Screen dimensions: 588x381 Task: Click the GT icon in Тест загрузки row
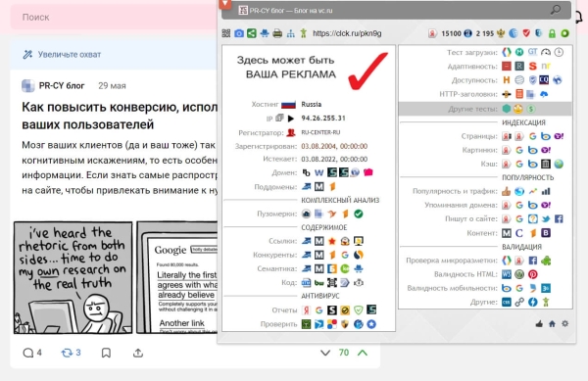coord(532,52)
